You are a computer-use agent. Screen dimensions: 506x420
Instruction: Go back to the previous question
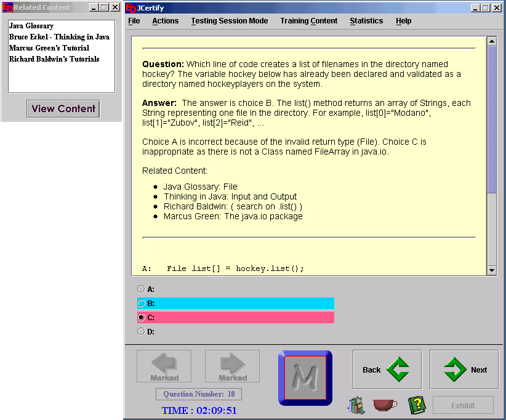387,370
